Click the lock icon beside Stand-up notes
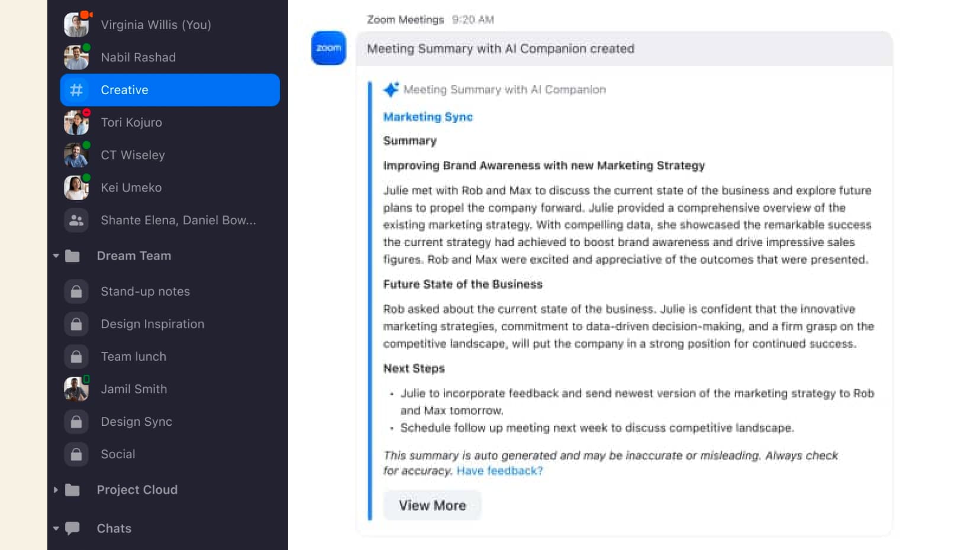 [76, 292]
